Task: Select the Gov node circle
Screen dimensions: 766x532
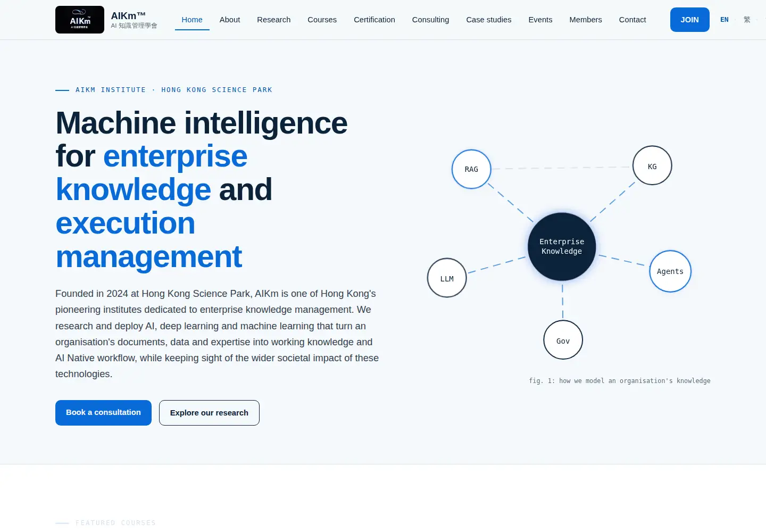Action: pyautogui.click(x=563, y=340)
